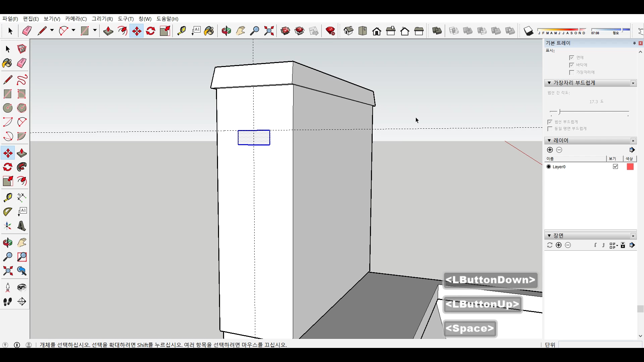Activate the Tape Measure tool
Image resolution: width=644 pixels, height=362 pixels.
8,197
